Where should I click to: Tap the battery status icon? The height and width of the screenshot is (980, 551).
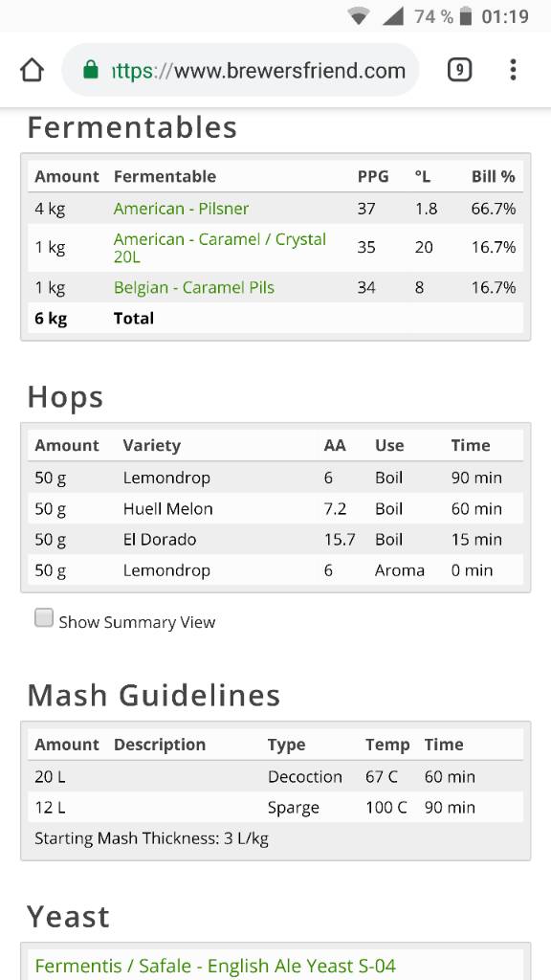(466, 16)
